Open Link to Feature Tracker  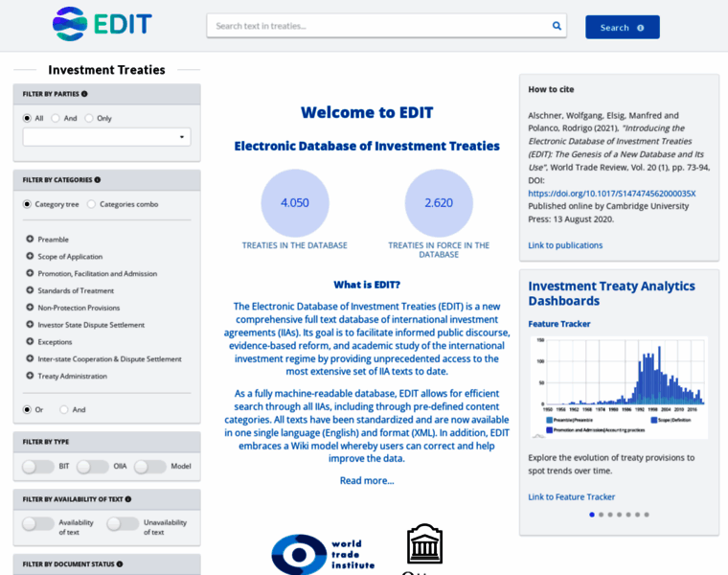(x=571, y=497)
